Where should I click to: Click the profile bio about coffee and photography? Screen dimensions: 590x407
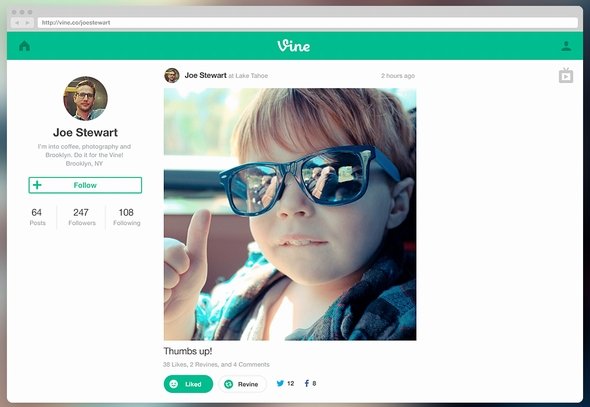84,155
